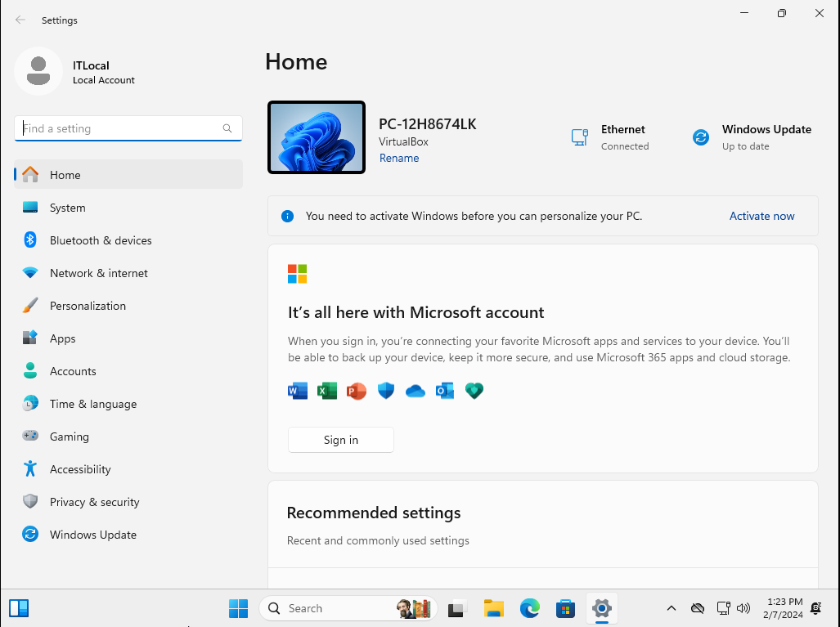Click the PC-12H8674LK device name

pyautogui.click(x=428, y=124)
